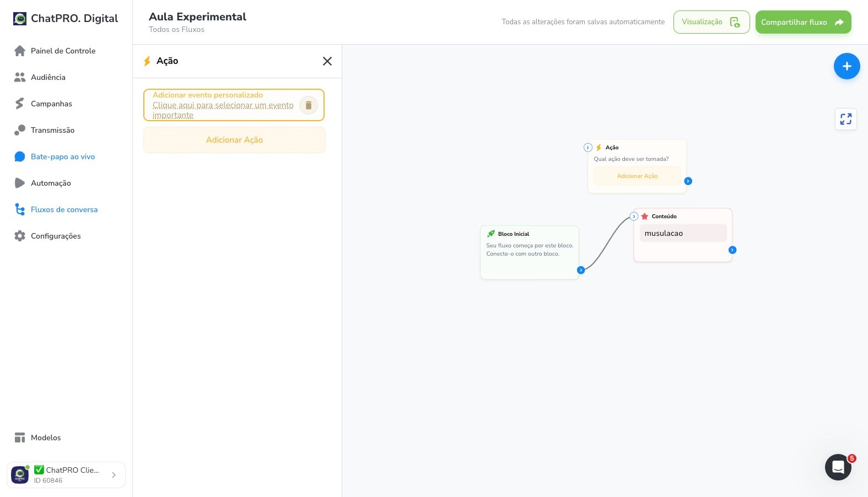Open the chat support bubble
This screenshot has width=868, height=497.
(838, 467)
